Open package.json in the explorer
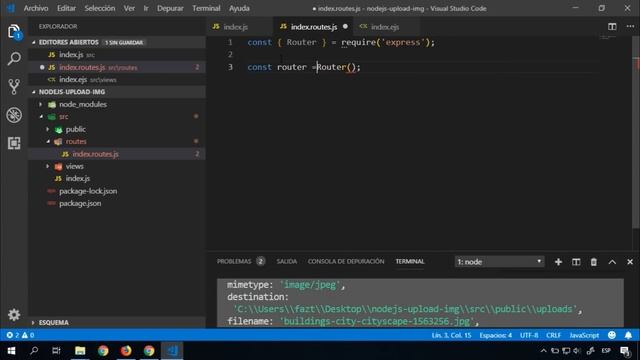Screen dimensions: 640x360 click(117, 203)
